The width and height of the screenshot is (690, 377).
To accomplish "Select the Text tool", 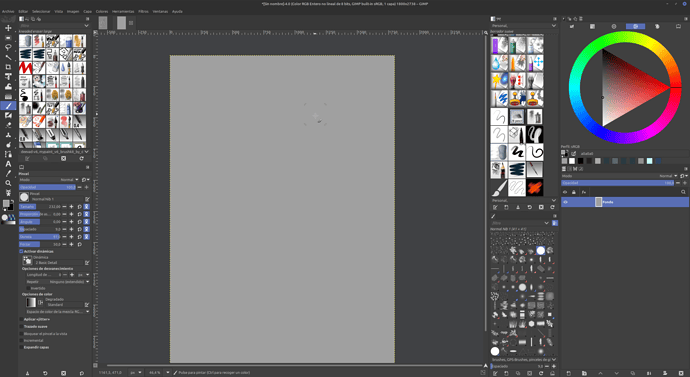I will click(8, 164).
